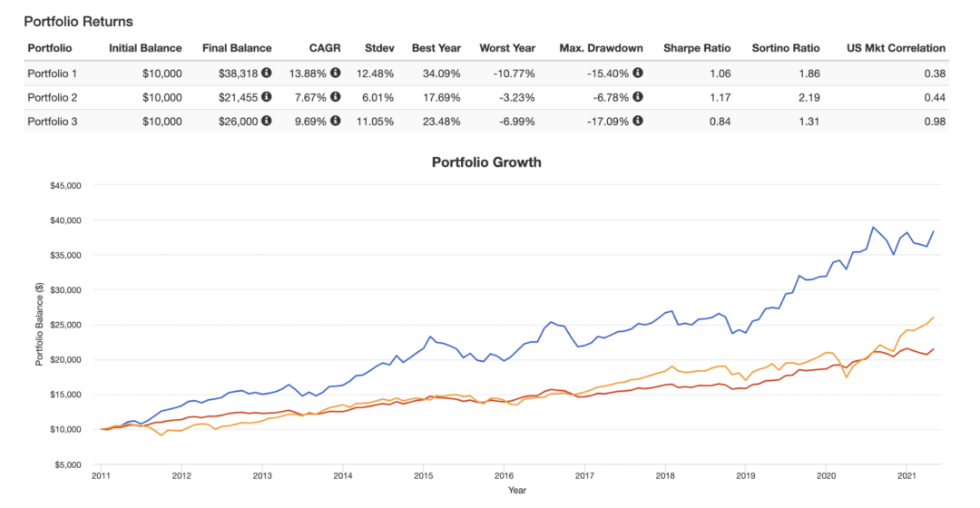Click the Portfolio Growth chart title

click(486, 162)
